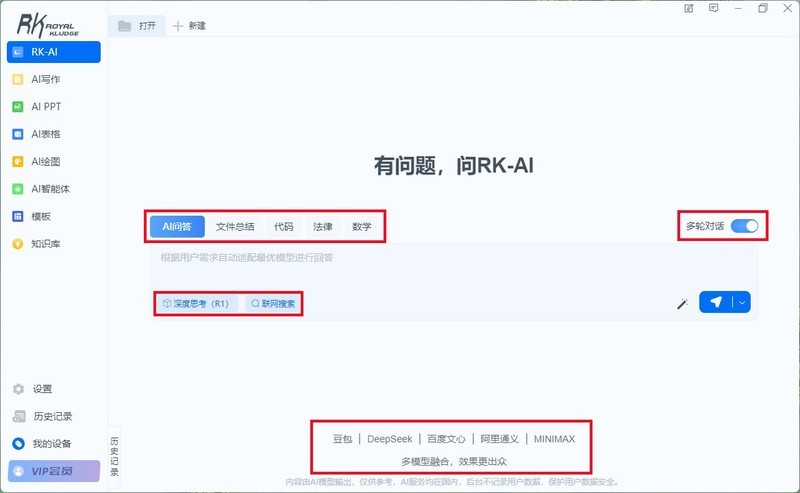Click the AI智能体 sidebar icon
This screenshot has height=493, width=800.
coord(18,189)
